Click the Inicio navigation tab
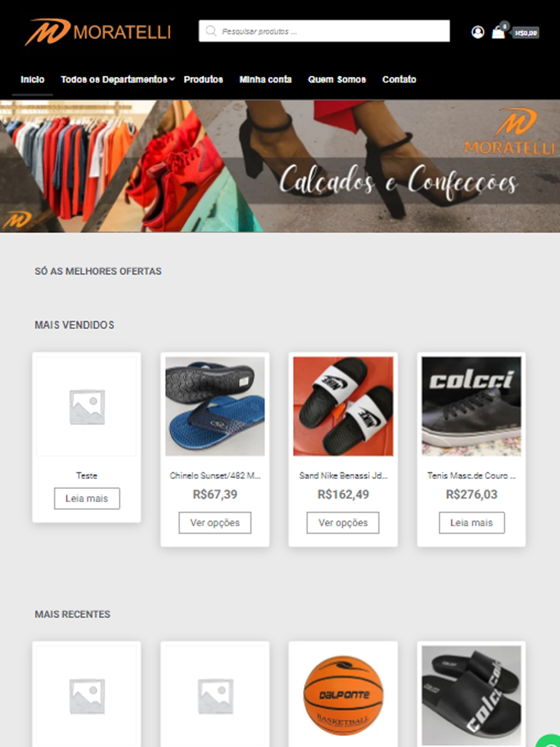The width and height of the screenshot is (560, 747). pos(32,80)
